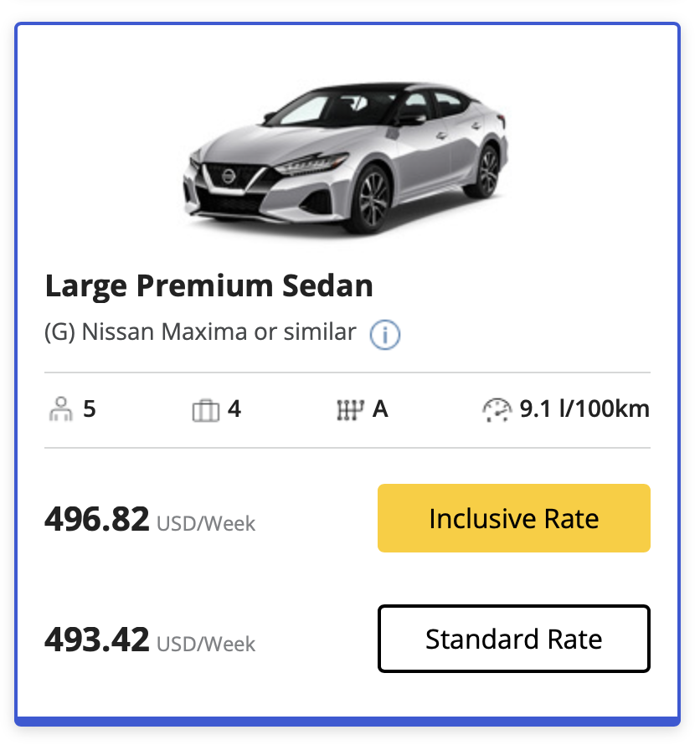Click USD/Week label next to 496.82

point(206,524)
